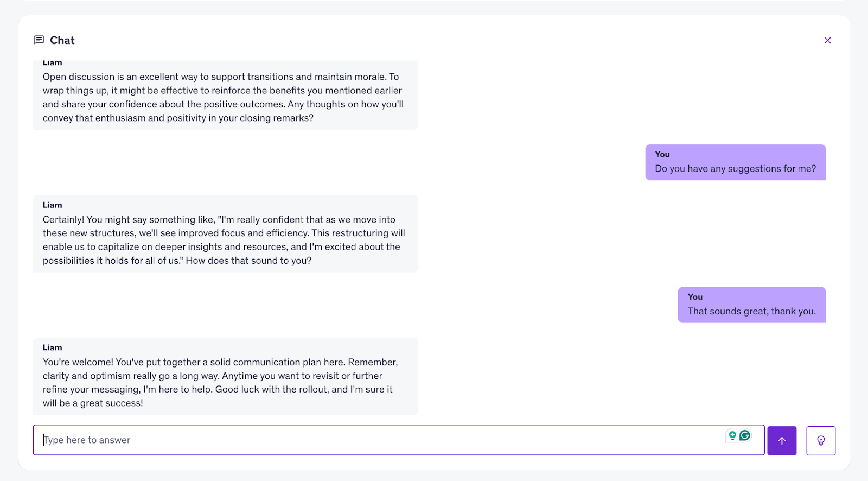Open the lightbulb hint button

coord(820,440)
